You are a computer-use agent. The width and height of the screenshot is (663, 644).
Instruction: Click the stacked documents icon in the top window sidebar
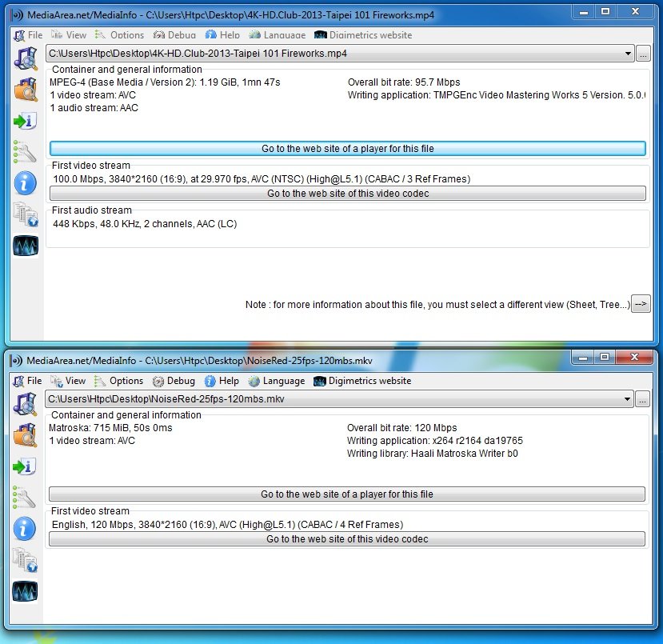[x=25, y=214]
